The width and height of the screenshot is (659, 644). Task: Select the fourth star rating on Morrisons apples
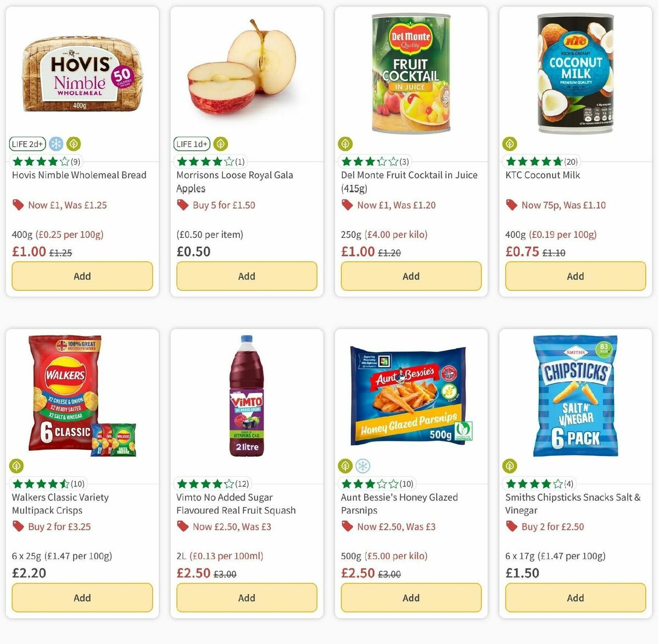216,161
